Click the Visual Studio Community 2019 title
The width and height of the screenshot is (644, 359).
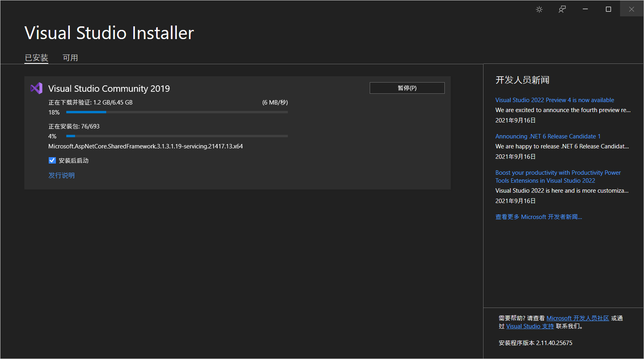[109, 89]
